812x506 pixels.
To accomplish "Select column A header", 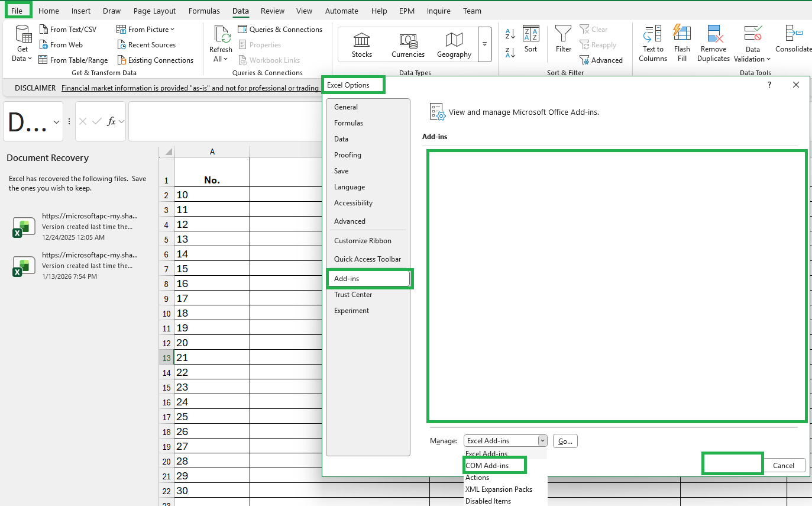I will (212, 152).
